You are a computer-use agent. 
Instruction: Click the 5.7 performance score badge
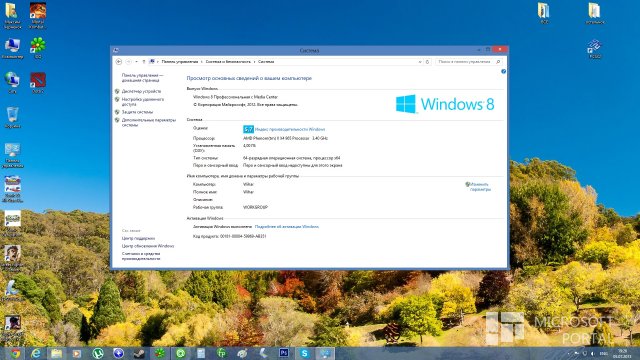(x=248, y=129)
